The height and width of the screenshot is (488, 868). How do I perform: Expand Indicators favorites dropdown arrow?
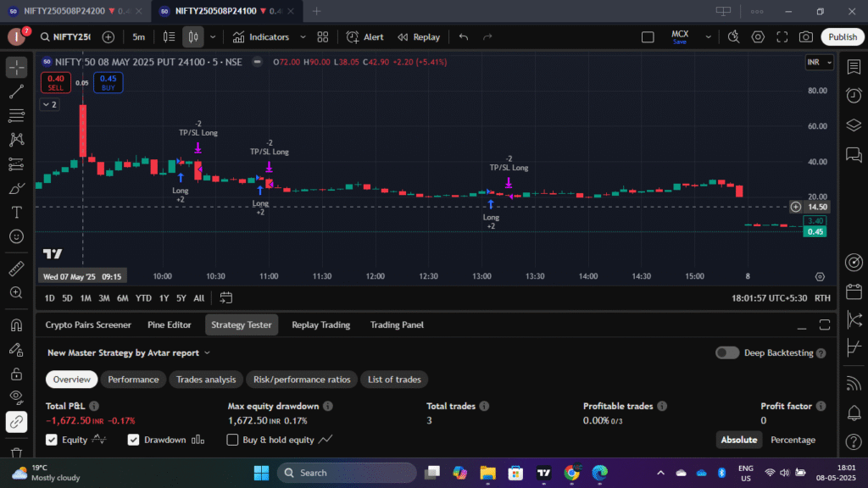pos(303,37)
